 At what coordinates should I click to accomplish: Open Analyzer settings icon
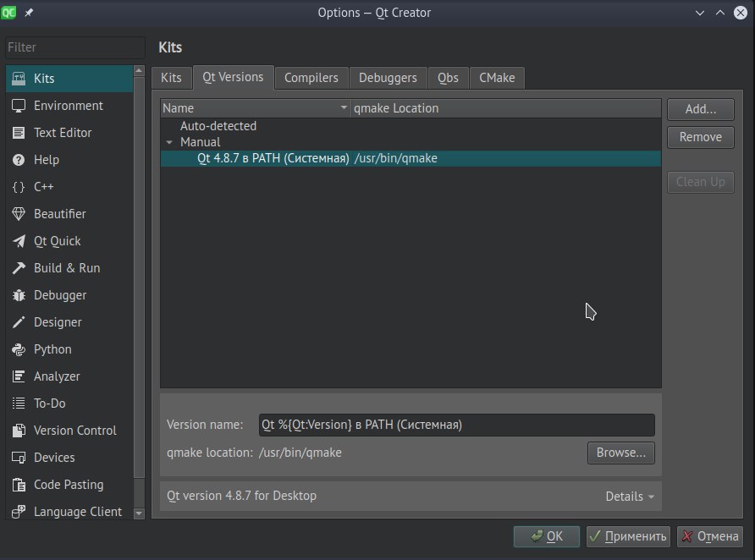19,376
